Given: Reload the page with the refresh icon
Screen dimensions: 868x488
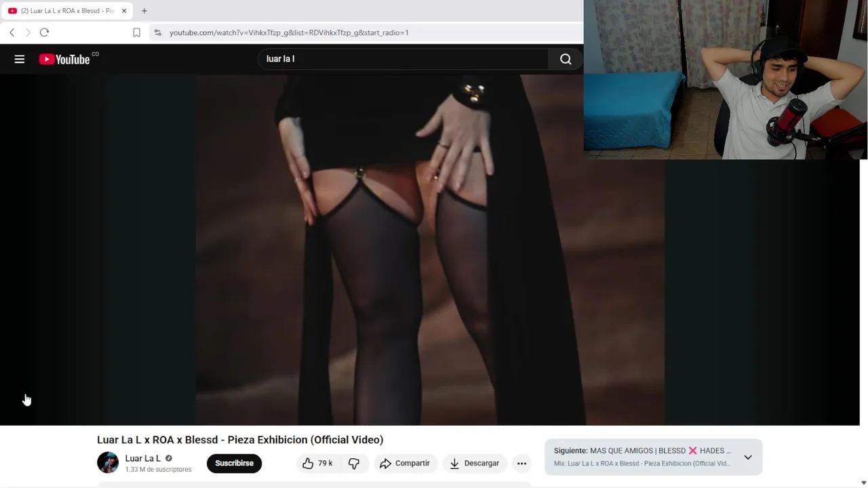Looking at the screenshot, I should coord(44,33).
